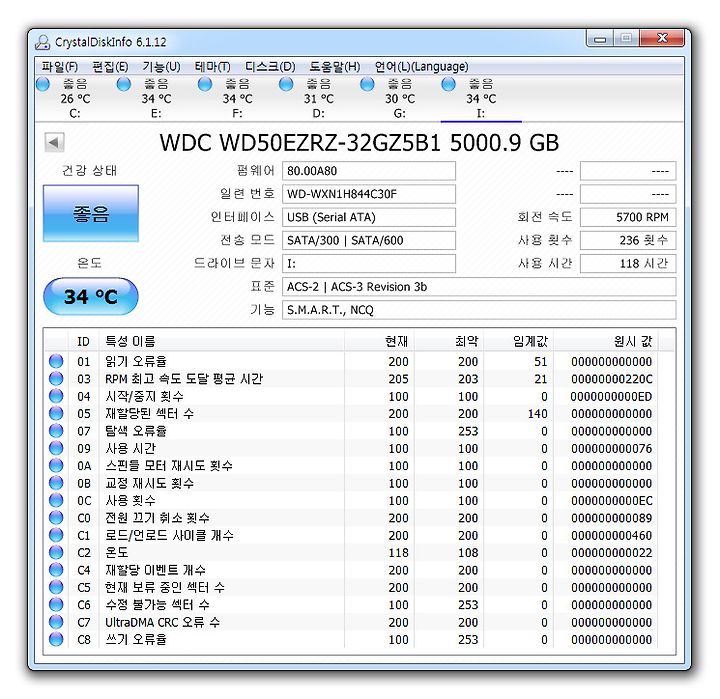The width and height of the screenshot is (720, 699).
Task: Click the 현재 column header
Action: [379, 341]
